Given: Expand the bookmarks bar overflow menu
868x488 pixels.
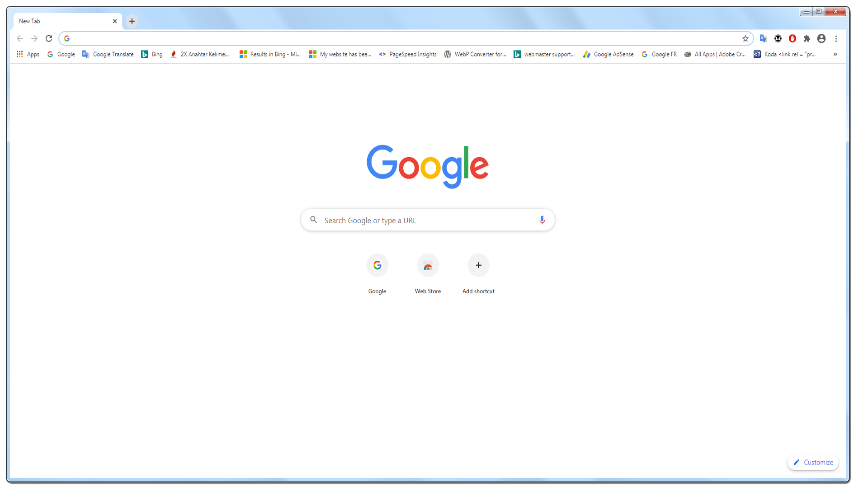Looking at the screenshot, I should [x=835, y=54].
